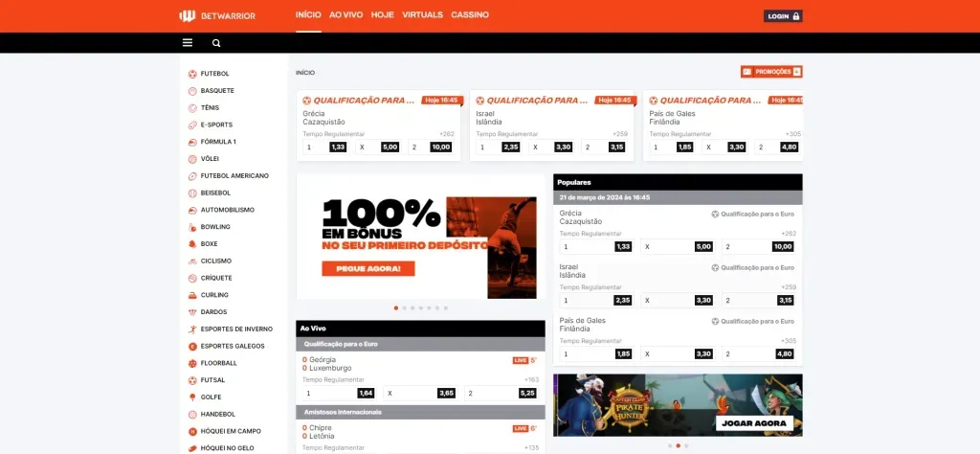Click the BetWarrior logo
Screen dimensions: 980x454
pos(217,15)
